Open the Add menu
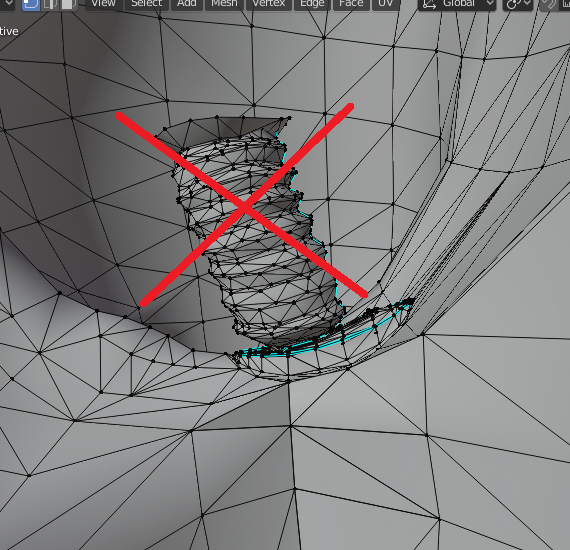 tap(186, 4)
